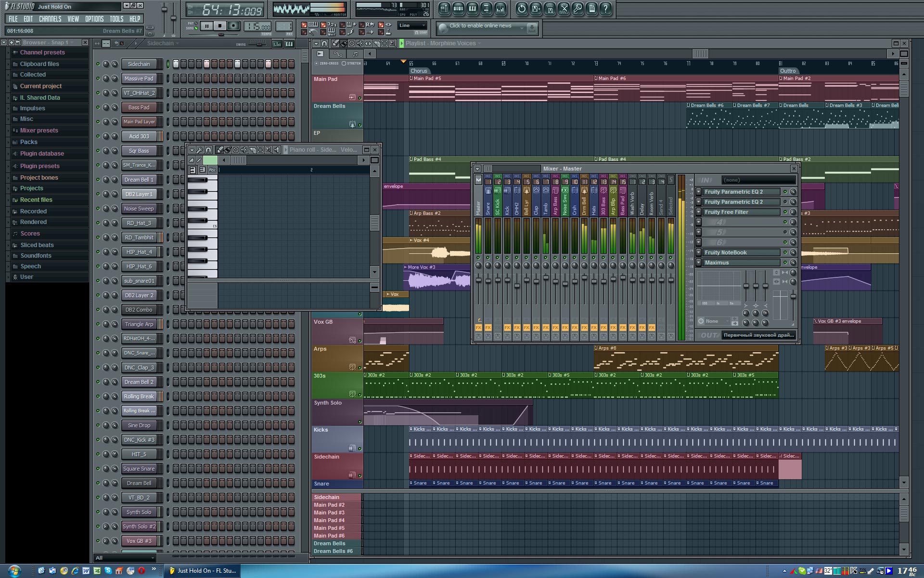Select the playlist mute tool
Image resolution: width=924 pixels, height=578 pixels.
pos(360,43)
